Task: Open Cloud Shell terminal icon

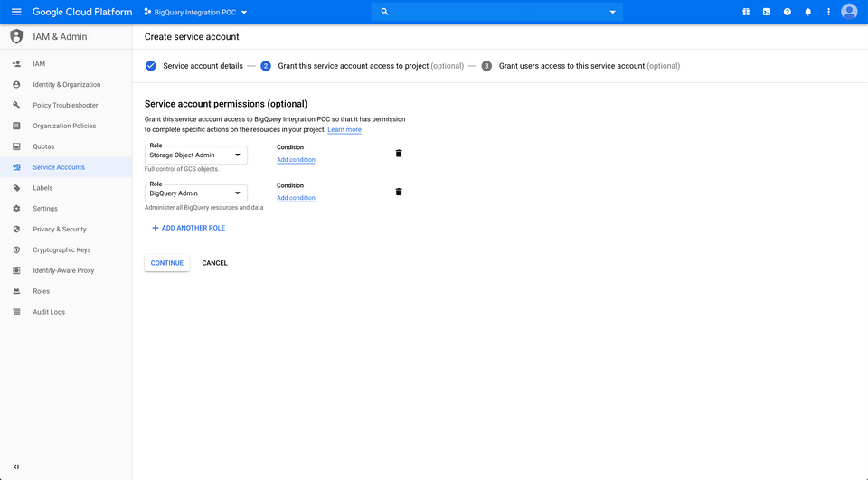Action: (767, 12)
